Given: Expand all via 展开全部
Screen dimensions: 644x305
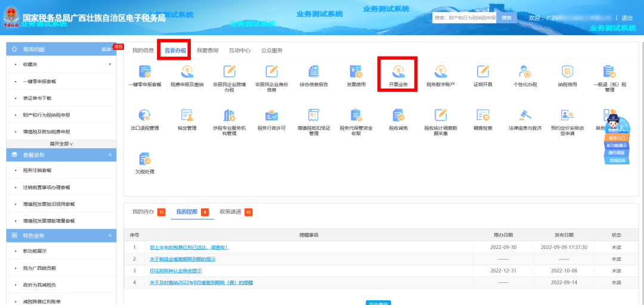Looking at the screenshot, I should (61, 144).
